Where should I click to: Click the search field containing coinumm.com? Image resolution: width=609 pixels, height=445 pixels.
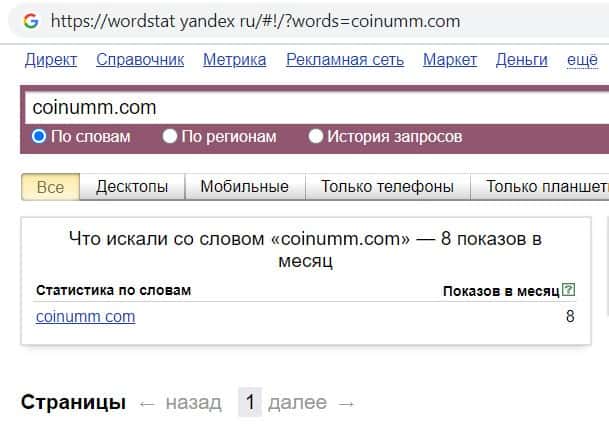pos(300,106)
